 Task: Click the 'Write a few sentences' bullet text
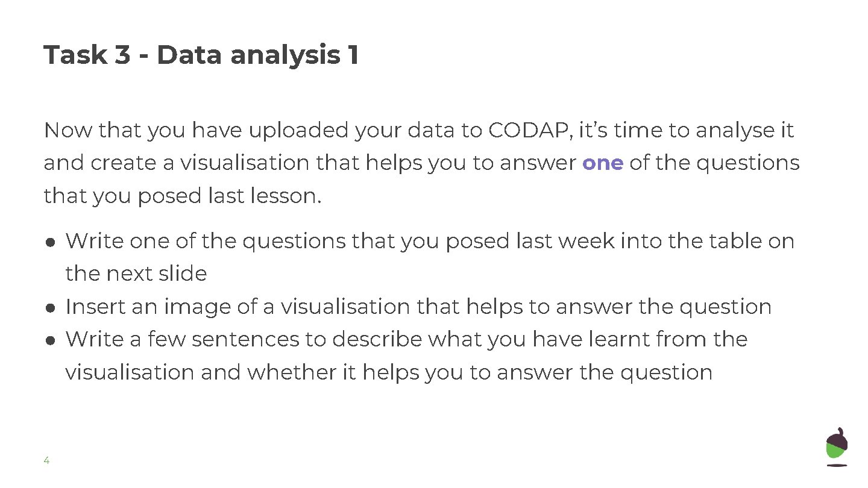pos(406,339)
